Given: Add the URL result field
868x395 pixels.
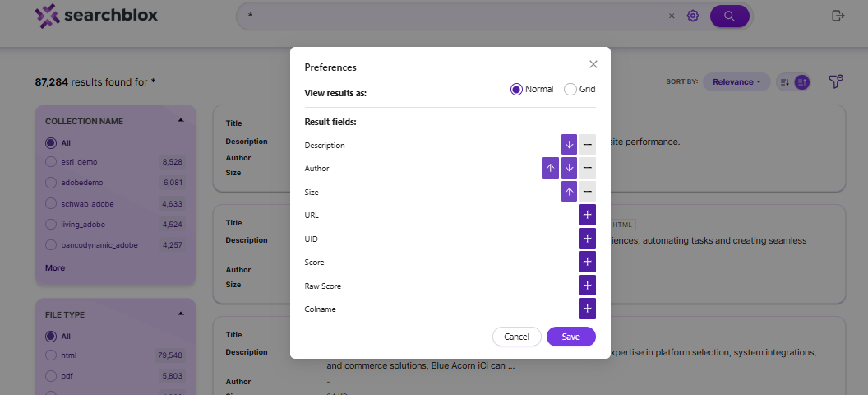Looking at the screenshot, I should [x=588, y=215].
